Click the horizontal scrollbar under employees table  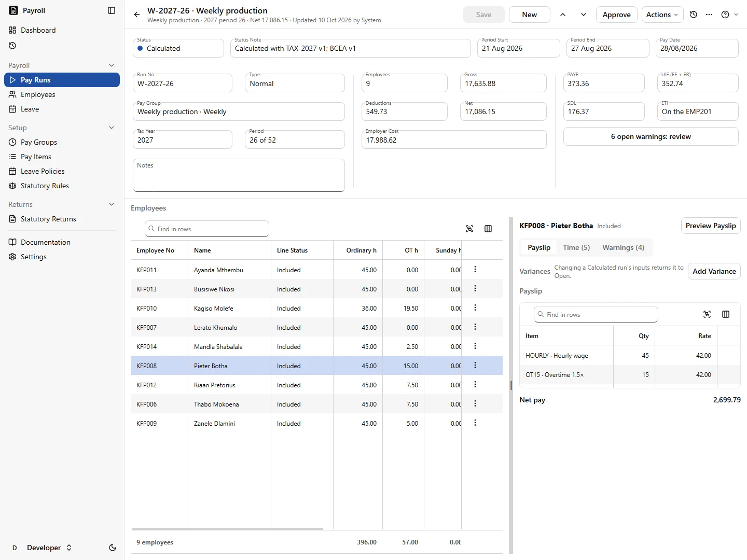[227, 529]
